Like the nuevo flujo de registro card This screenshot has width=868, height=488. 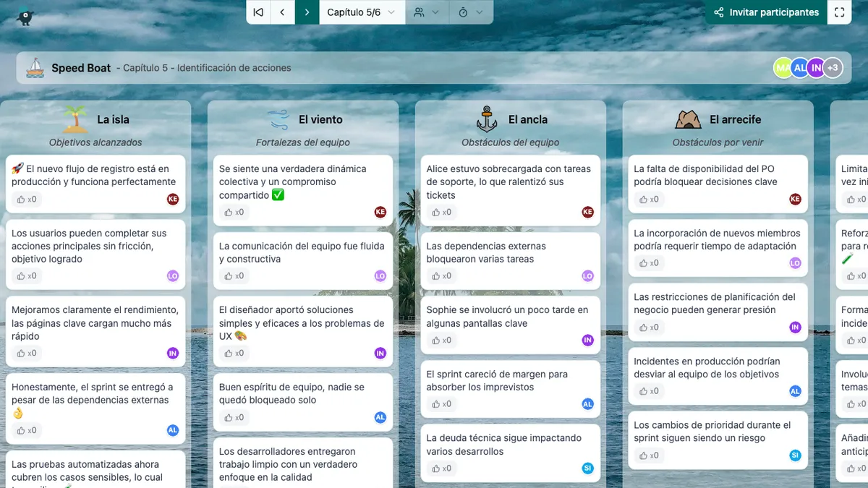[x=27, y=199]
